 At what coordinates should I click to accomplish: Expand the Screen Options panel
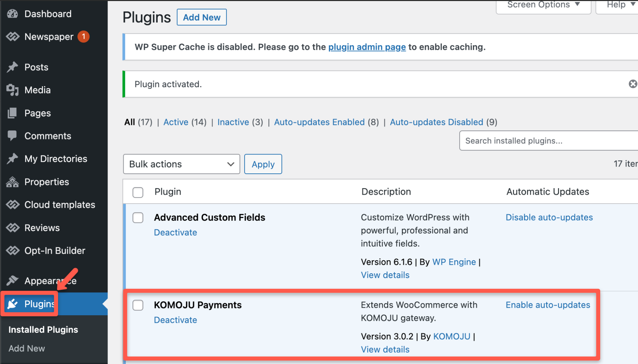543,5
